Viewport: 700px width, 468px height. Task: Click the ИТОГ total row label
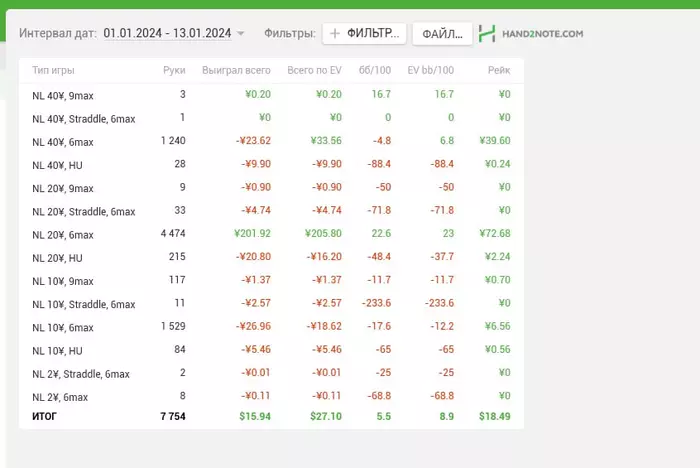point(44,416)
